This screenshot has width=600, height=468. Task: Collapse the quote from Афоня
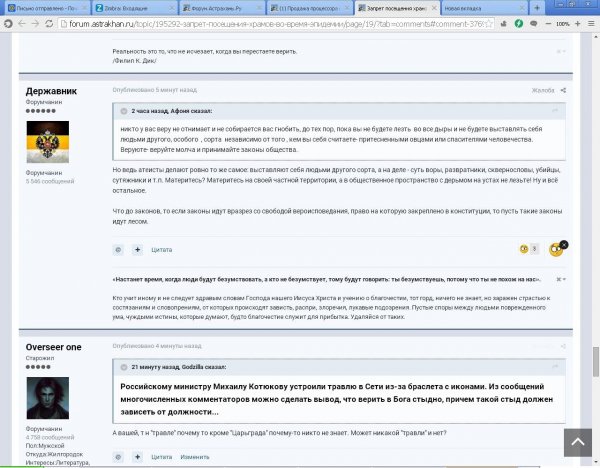(x=555, y=111)
